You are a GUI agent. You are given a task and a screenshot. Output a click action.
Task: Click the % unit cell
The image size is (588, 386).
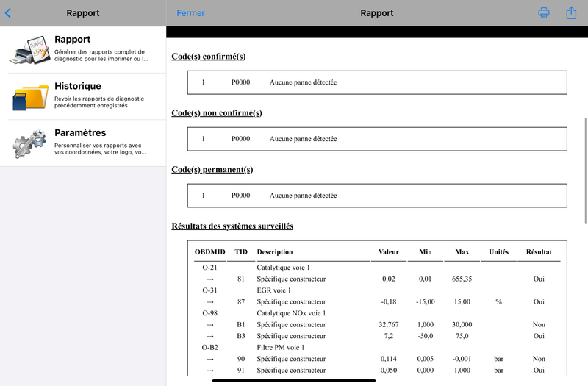tap(499, 301)
